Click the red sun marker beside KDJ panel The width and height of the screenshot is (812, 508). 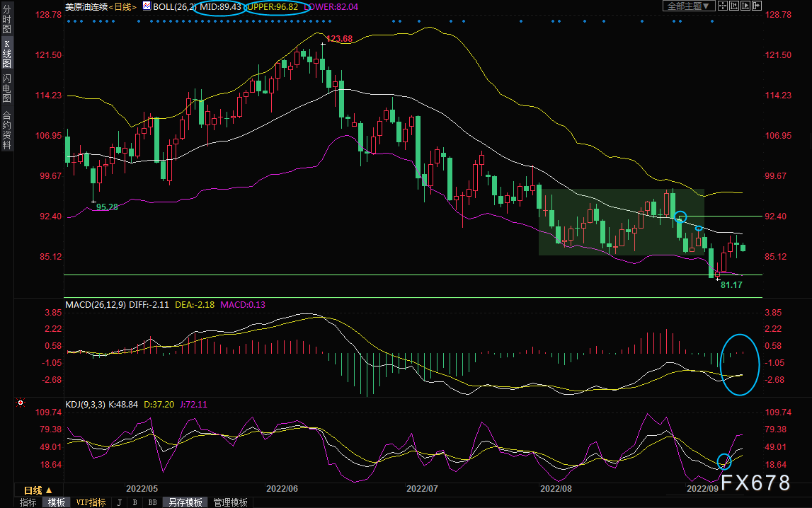click(21, 403)
